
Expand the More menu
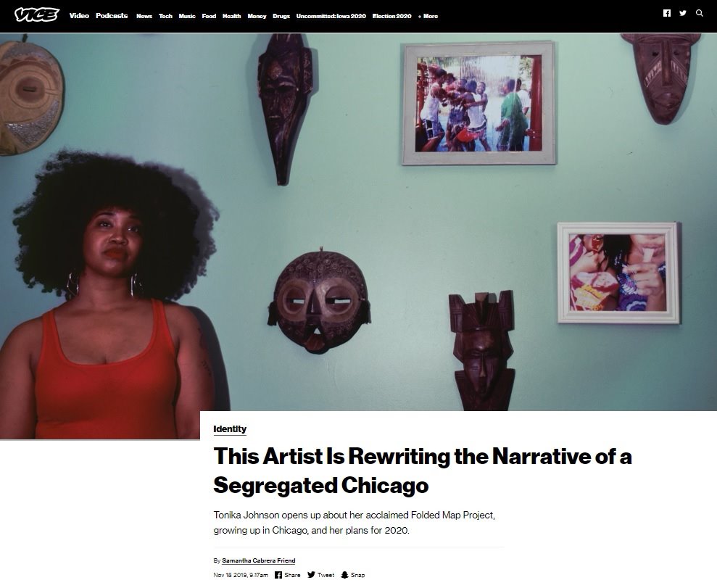(x=428, y=16)
